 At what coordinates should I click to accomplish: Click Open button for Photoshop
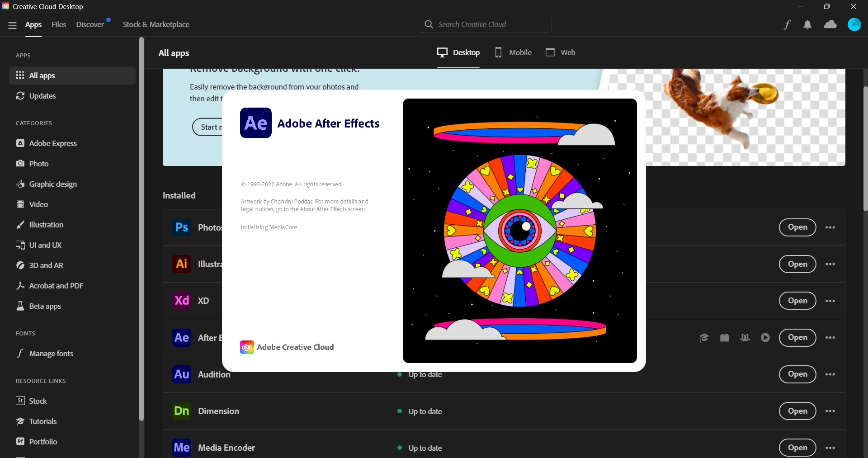pos(797,227)
